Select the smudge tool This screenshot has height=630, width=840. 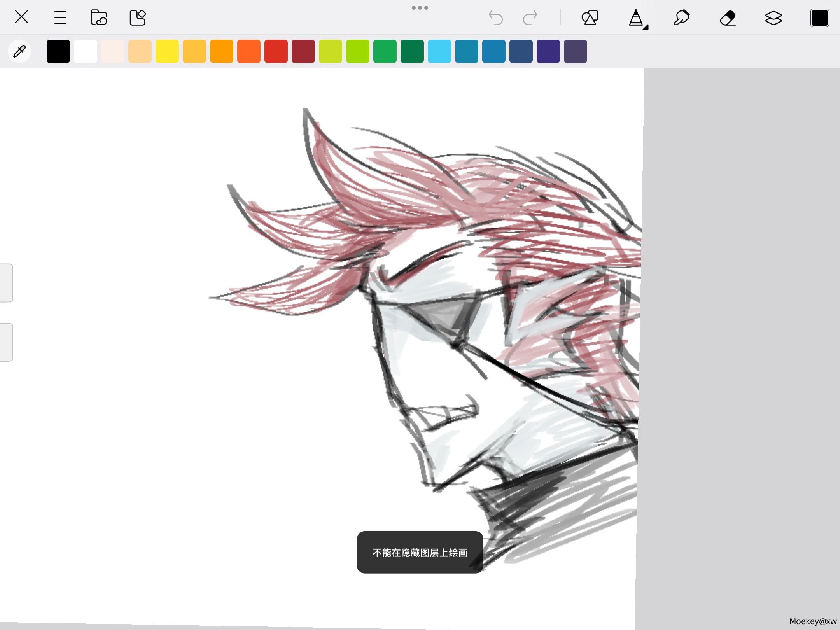pyautogui.click(x=681, y=18)
